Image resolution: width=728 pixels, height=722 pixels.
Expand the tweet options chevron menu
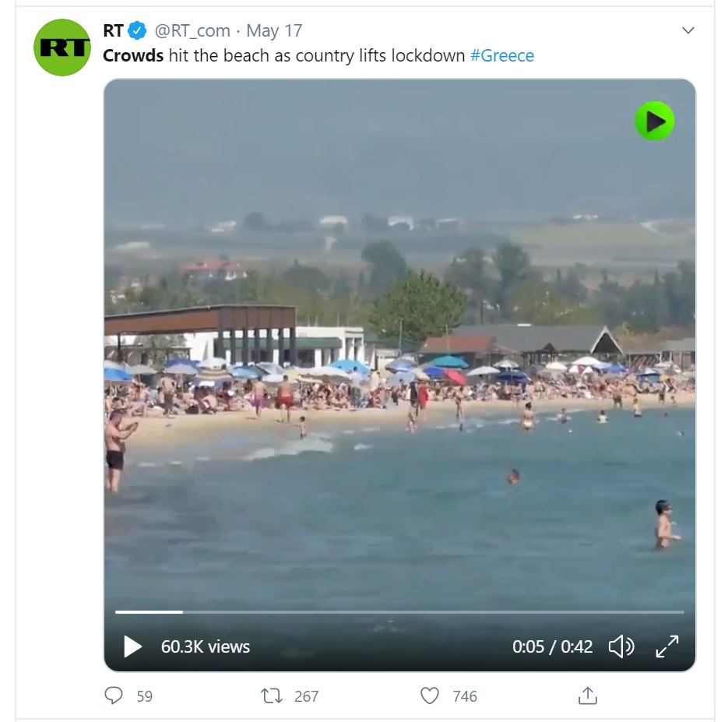coord(688,30)
